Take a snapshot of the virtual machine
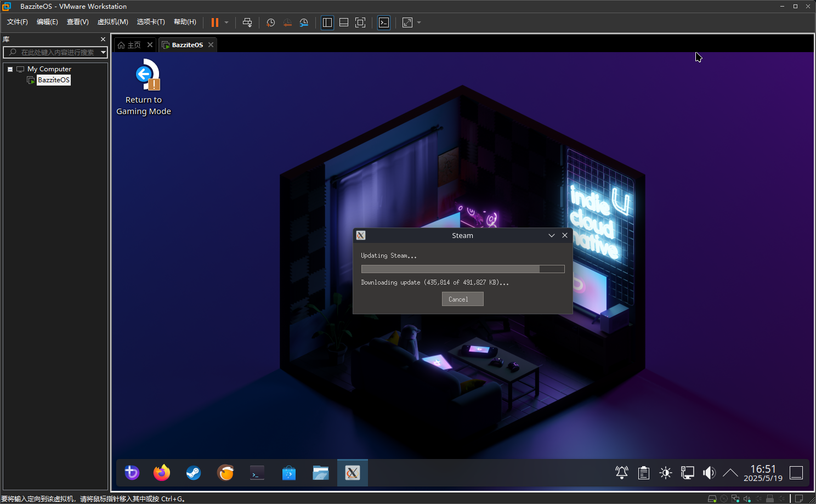The height and width of the screenshot is (504, 816). click(270, 22)
